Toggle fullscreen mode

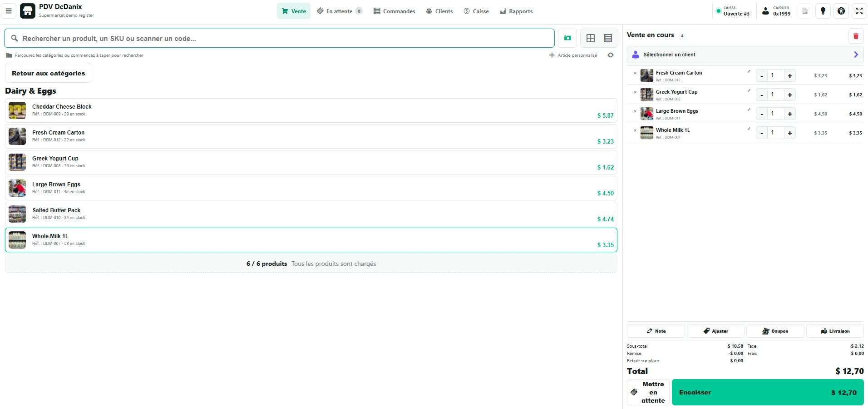point(859,11)
